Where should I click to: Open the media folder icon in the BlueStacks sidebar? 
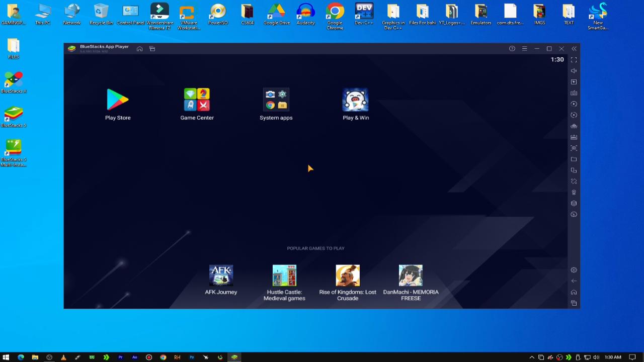(574, 159)
